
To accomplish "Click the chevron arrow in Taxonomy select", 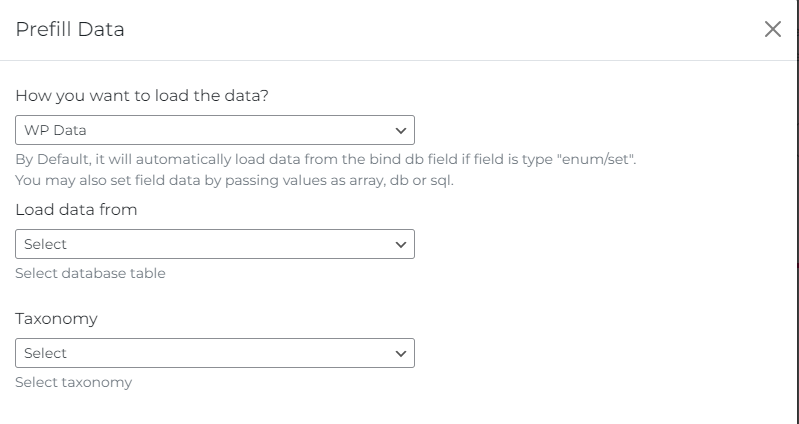I will pyautogui.click(x=401, y=353).
